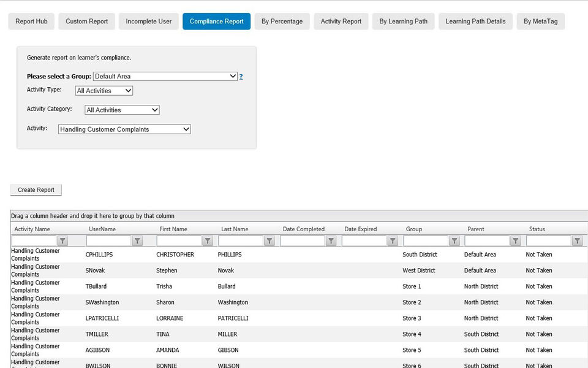Click the first name Stephen
This screenshot has width=588, height=368.
167,270
